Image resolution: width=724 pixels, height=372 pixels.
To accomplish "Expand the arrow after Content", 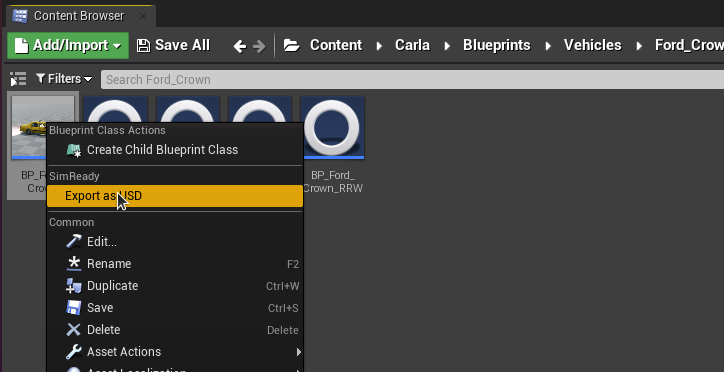I will click(379, 46).
